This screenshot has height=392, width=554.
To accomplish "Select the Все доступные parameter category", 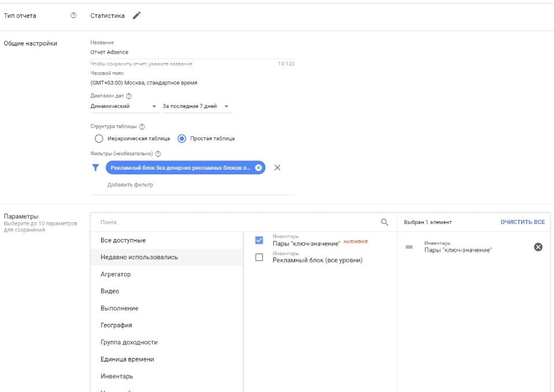I will click(123, 240).
